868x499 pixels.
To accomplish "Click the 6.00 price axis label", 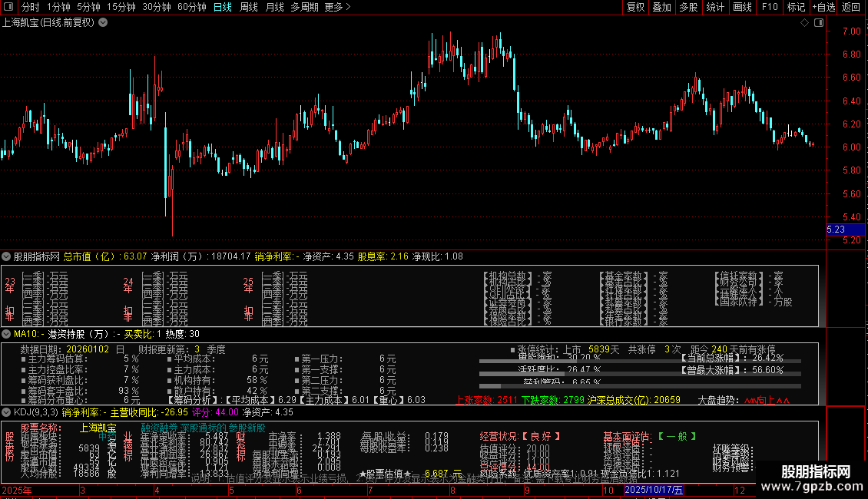I will (x=851, y=147).
